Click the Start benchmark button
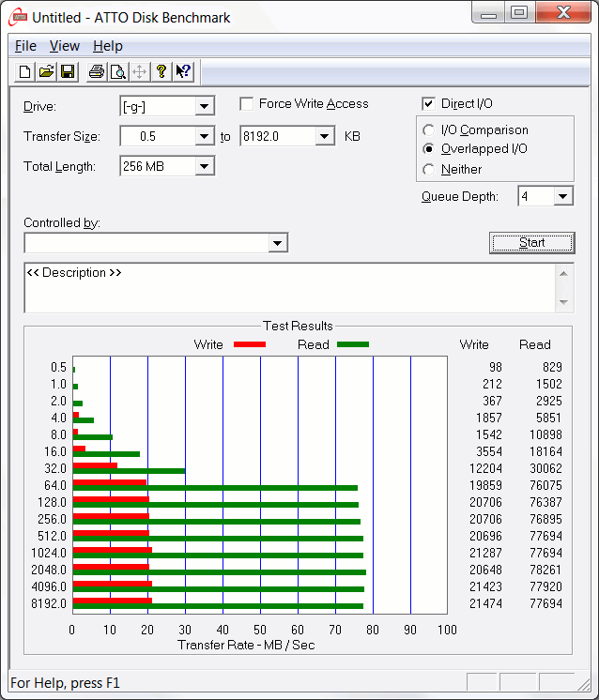Viewport: 599px width, 700px height. tap(532, 242)
